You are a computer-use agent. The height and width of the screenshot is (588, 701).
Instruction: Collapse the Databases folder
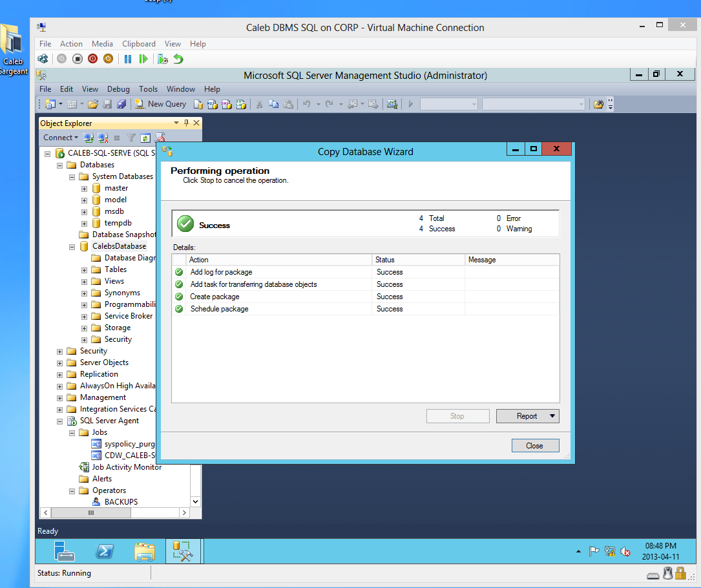(x=60, y=165)
